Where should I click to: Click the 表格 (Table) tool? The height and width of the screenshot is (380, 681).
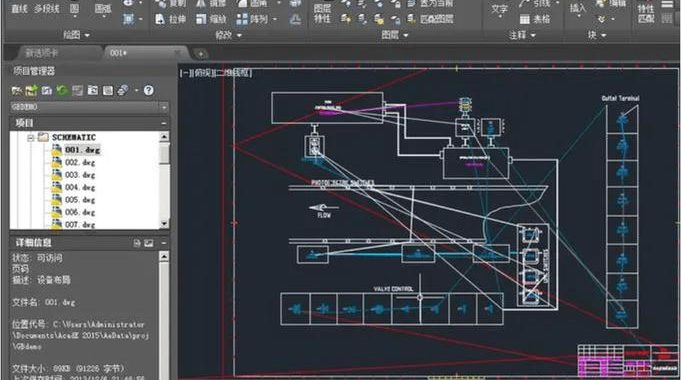click(535, 19)
